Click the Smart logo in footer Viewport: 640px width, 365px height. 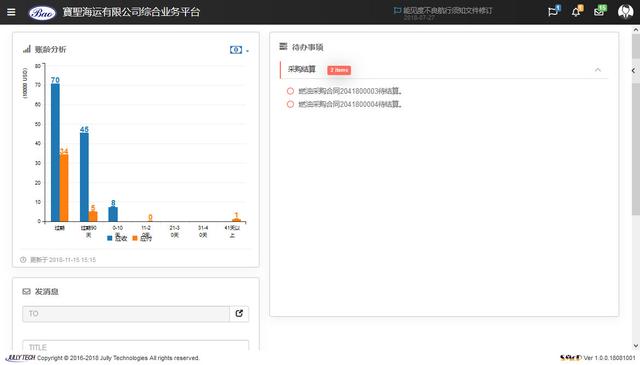pos(571,358)
